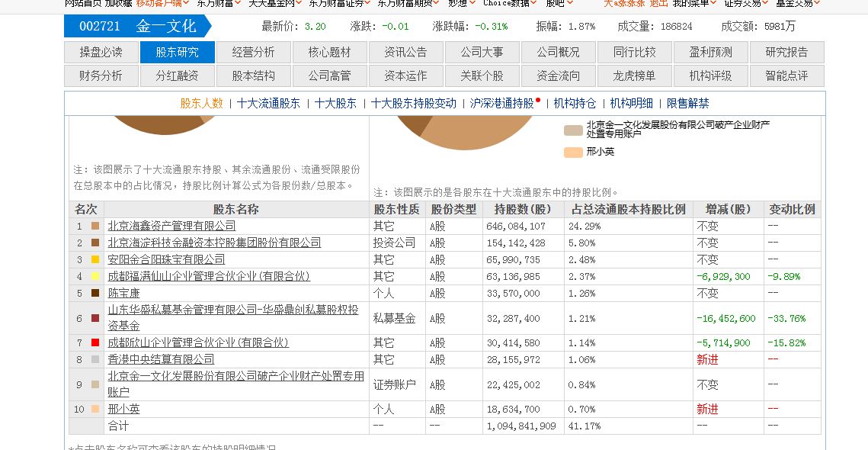The height and width of the screenshot is (450, 868).
Task: Expand the 东方财富证券 dropdown menu
Action: coord(339,3)
